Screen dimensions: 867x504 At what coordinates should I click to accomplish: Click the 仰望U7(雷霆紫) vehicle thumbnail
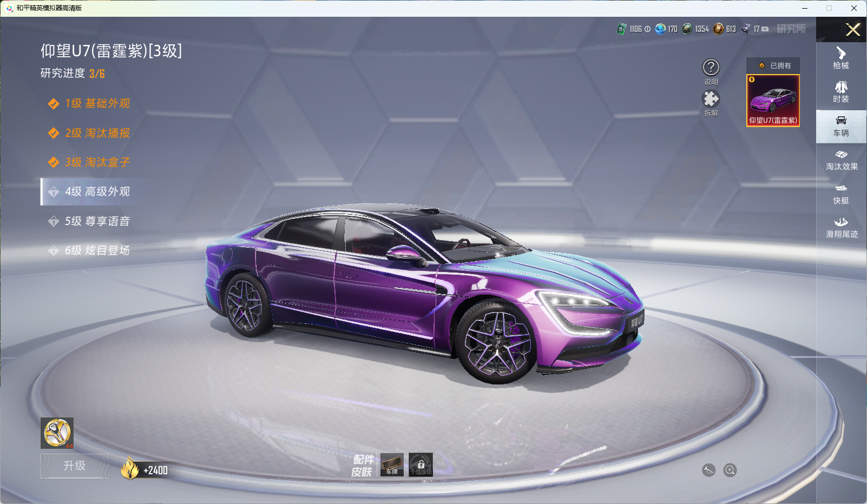pos(773,101)
